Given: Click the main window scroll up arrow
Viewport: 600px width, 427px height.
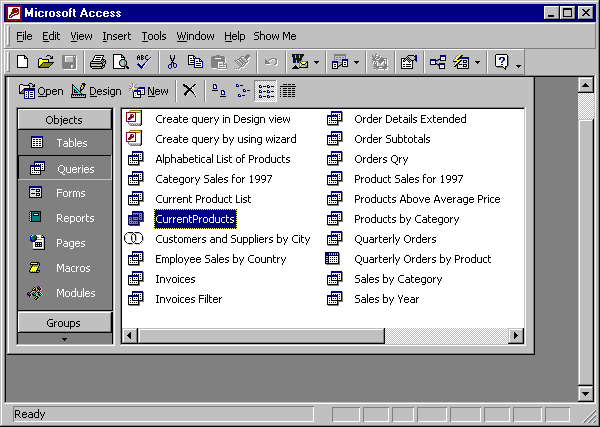Looking at the screenshot, I should click(585, 85).
